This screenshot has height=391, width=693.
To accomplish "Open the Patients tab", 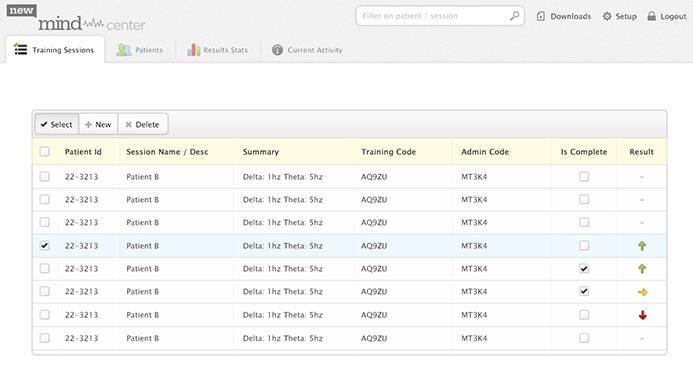I will pos(140,50).
